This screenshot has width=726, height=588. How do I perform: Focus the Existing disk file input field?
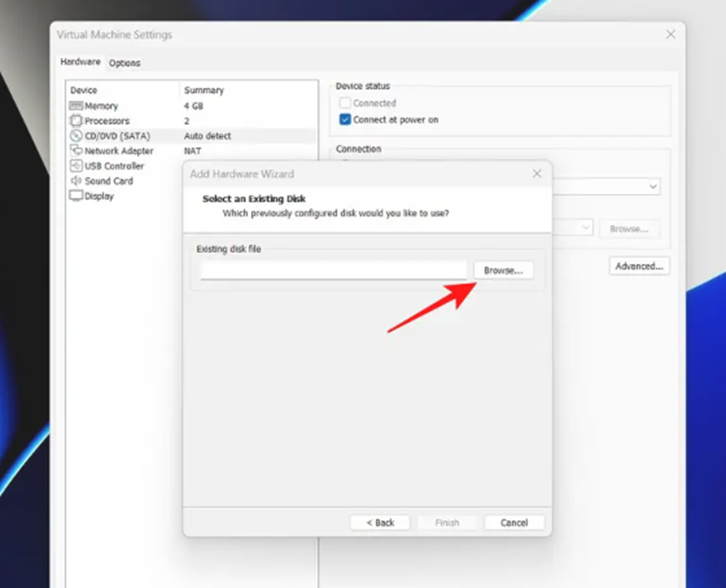coord(334,270)
